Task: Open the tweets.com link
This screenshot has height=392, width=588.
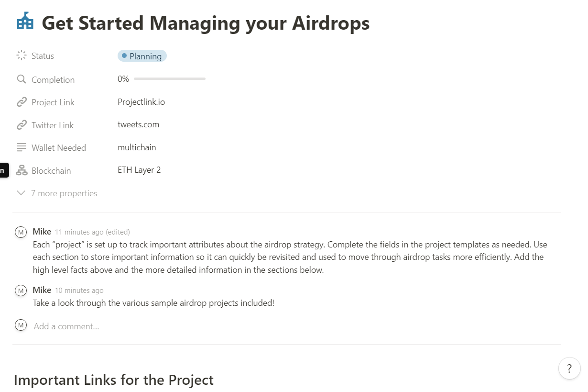Action: [x=138, y=124]
